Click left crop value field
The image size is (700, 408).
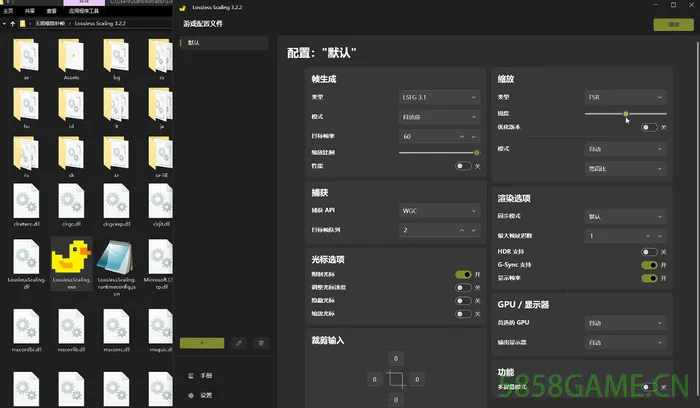coord(374,379)
